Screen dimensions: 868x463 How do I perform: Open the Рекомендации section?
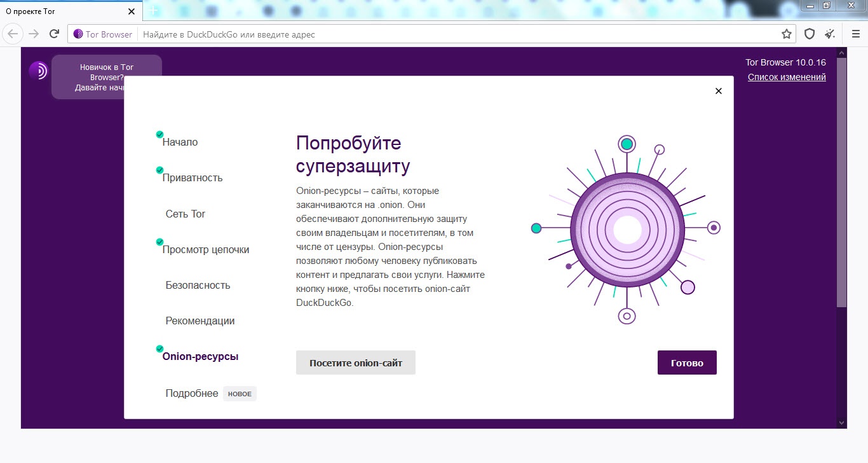pyautogui.click(x=200, y=321)
